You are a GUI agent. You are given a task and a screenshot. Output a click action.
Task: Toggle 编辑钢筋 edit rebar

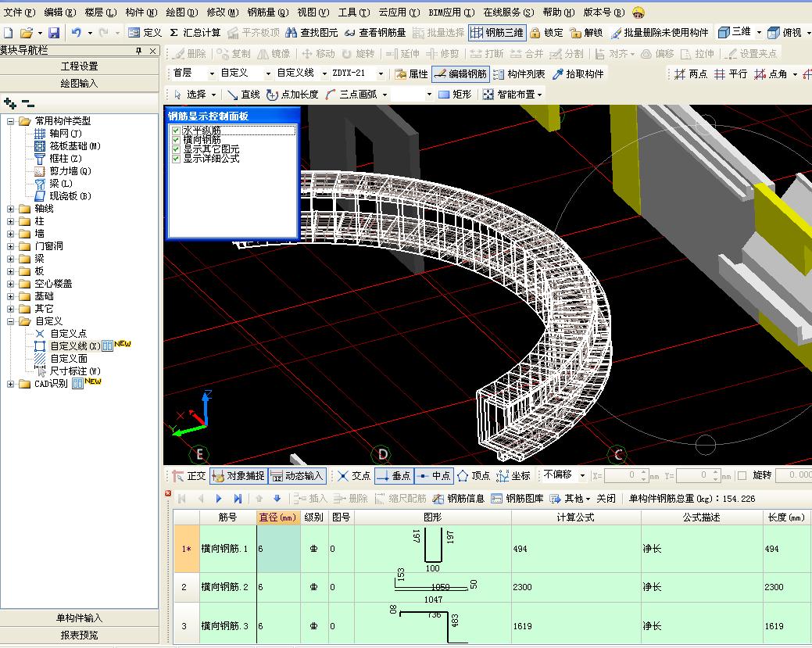click(x=460, y=74)
